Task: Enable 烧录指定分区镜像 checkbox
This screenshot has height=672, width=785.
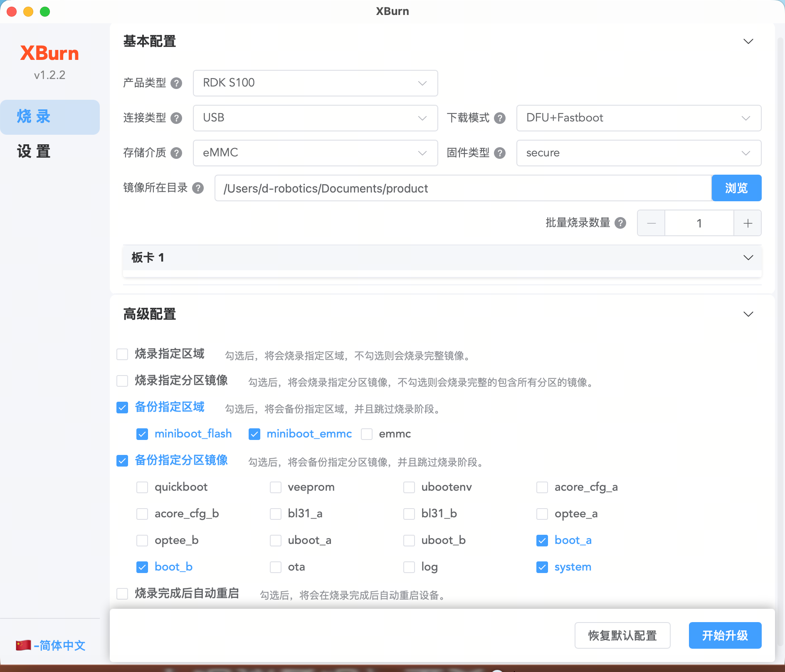Action: [x=122, y=381]
